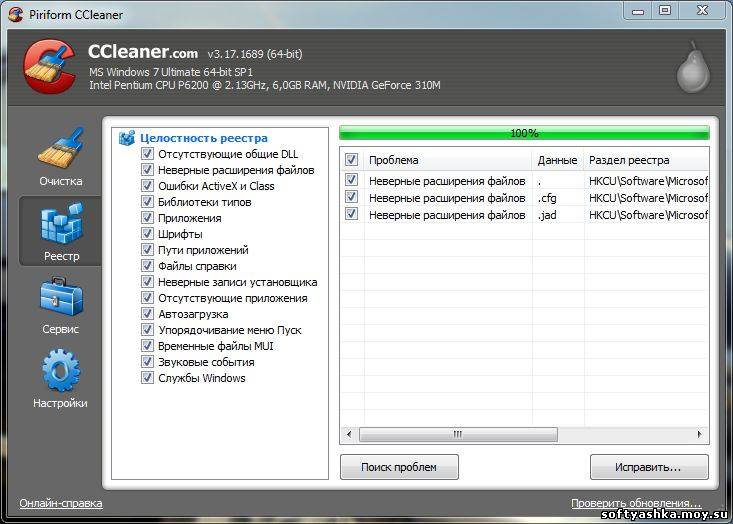Image resolution: width=733 pixels, height=524 pixels.
Task: Open the Онлайн-справка link
Action: [x=61, y=503]
